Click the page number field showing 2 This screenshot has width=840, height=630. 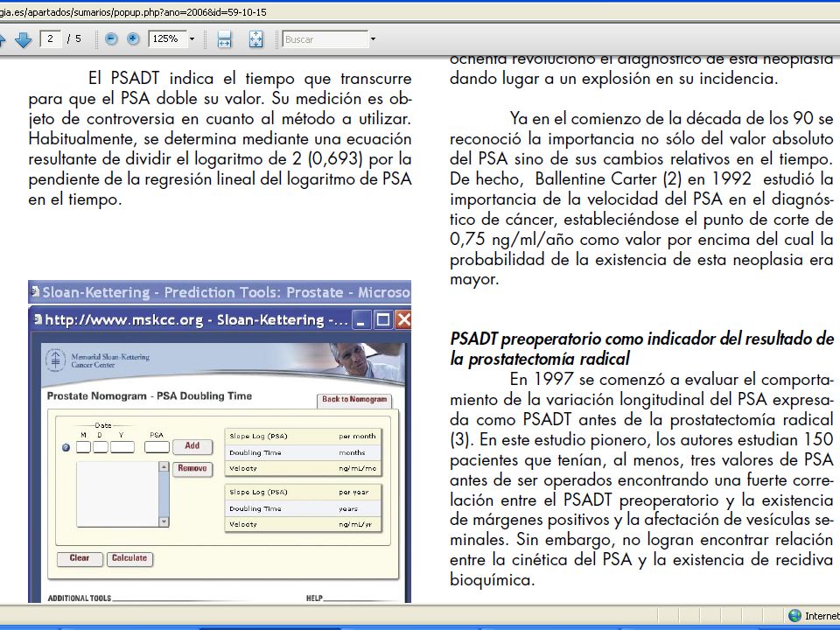(x=51, y=38)
